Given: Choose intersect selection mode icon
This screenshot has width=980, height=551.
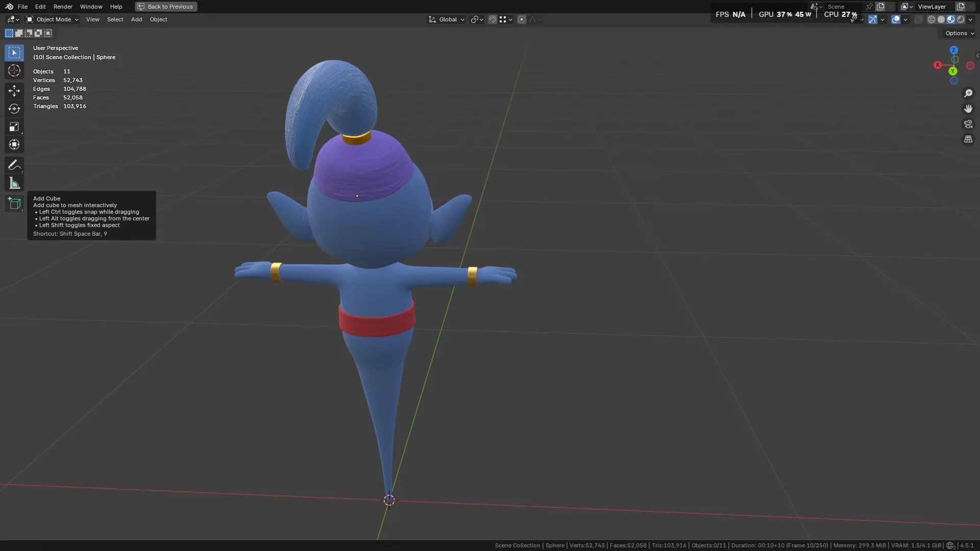Looking at the screenshot, I should pos(48,33).
